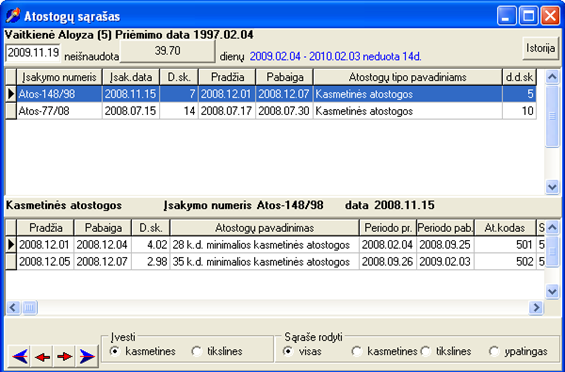Screen dimensions: 565x372
Task: Click order date cell '2008.11.15'
Action: tap(131, 94)
